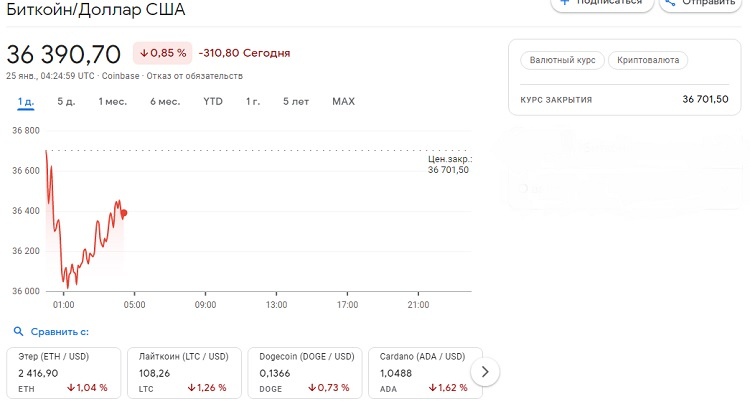Select the 1 г. range tab

click(253, 101)
